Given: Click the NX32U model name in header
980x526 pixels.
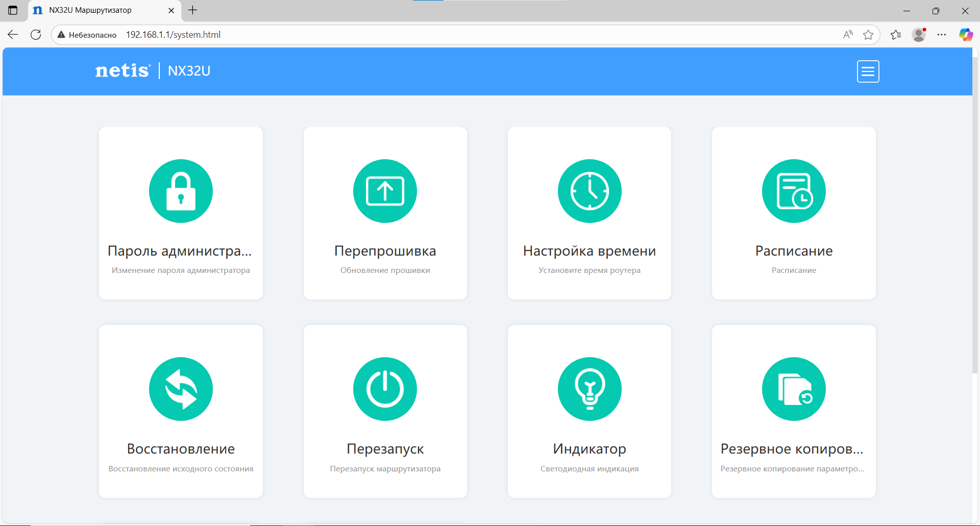Looking at the screenshot, I should pos(189,71).
